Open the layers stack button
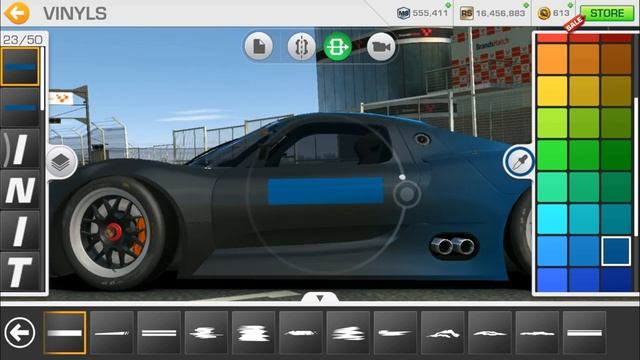 61,162
